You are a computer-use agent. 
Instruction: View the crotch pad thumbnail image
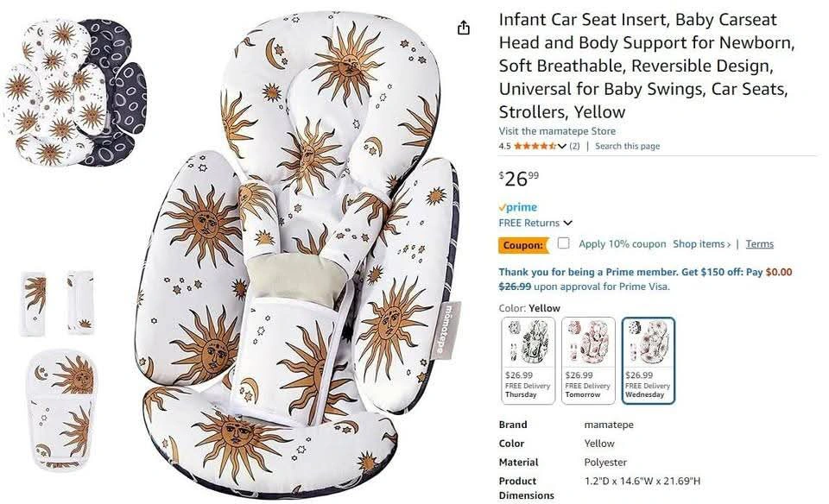point(61,410)
